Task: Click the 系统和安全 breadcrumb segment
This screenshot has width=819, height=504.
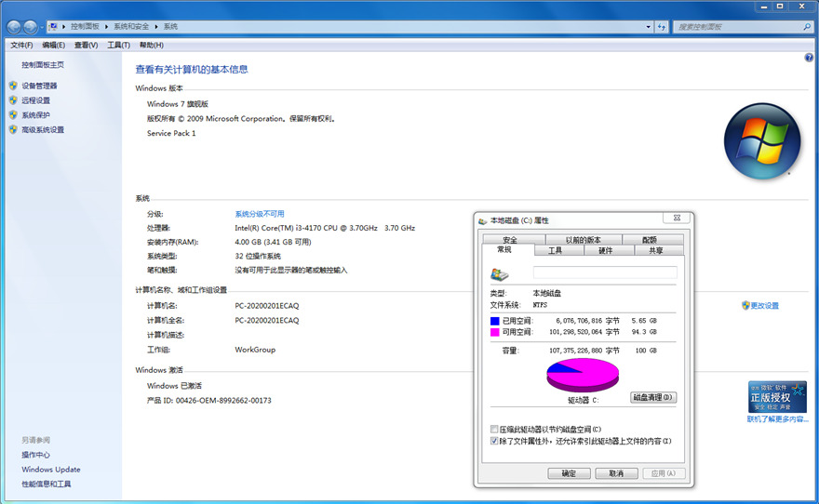Action: pyautogui.click(x=131, y=27)
